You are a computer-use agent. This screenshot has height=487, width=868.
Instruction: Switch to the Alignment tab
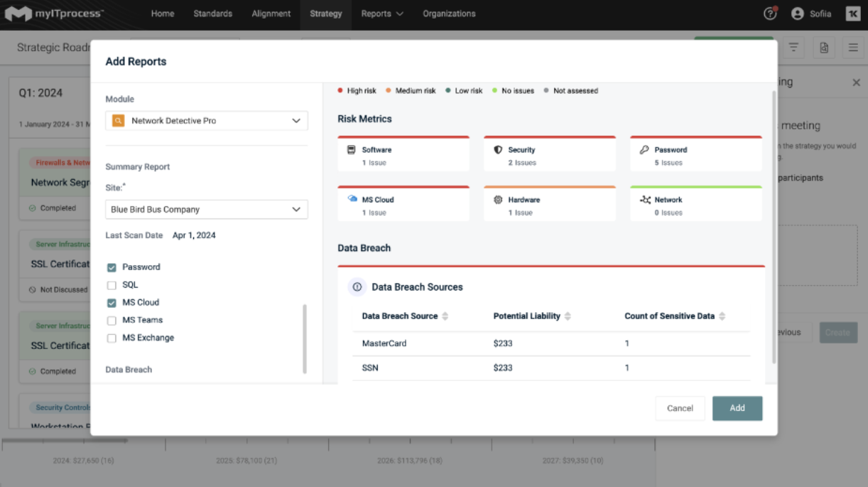[271, 14]
